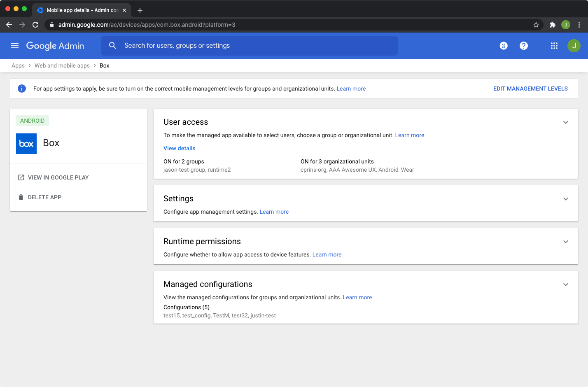This screenshot has width=588, height=387.
Task: Click the Managed configurations heading
Action: click(x=208, y=284)
